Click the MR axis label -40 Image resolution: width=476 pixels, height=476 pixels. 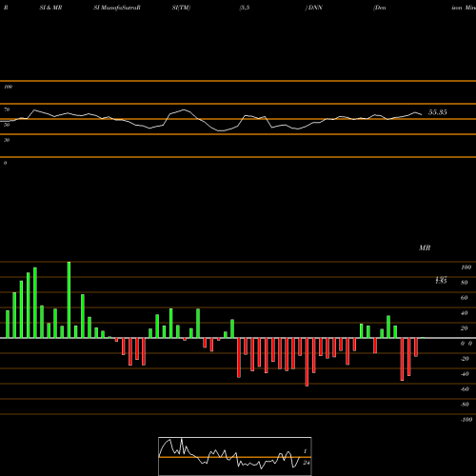465,374
